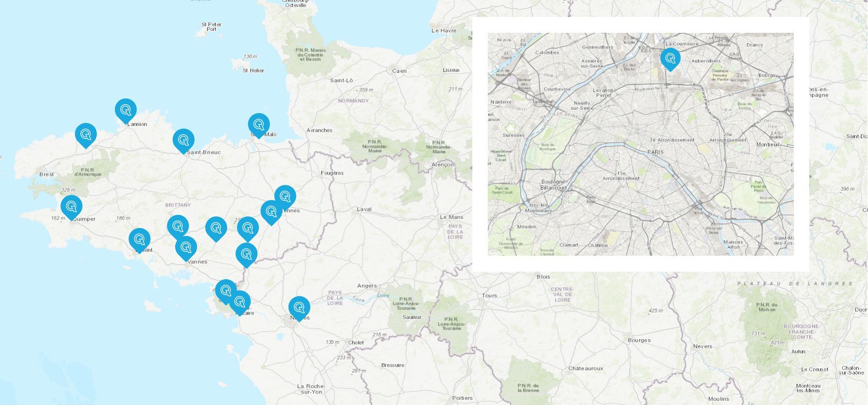Click the Le Havre city label
The width and height of the screenshot is (868, 405).
tap(444, 31)
